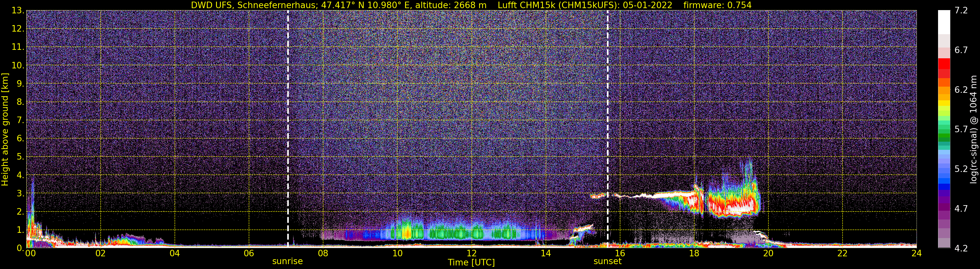Click the 'firmware: 0.754' text
The height and width of the screenshot is (269, 980).
pos(718,5)
